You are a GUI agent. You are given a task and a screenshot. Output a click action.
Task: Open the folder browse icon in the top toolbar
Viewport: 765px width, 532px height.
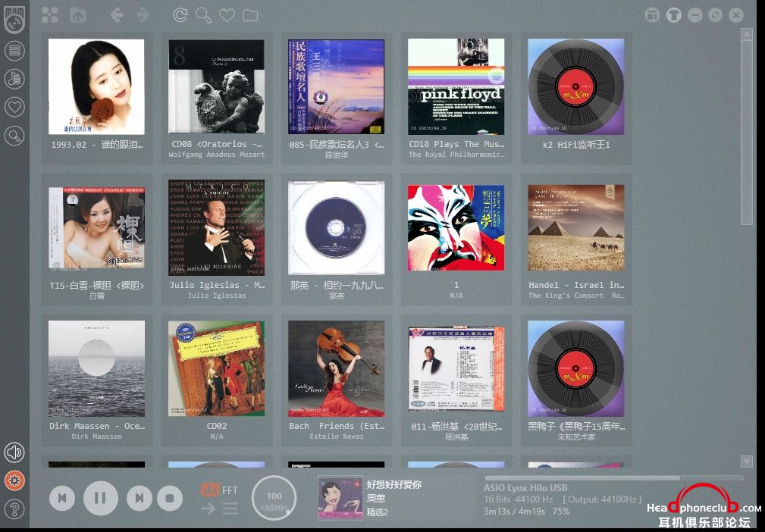(x=250, y=15)
